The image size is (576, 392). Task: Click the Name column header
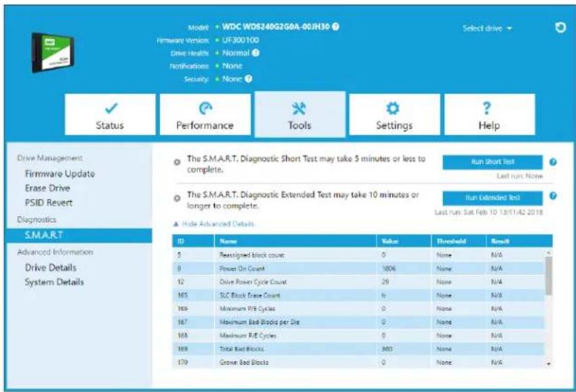[295, 241]
